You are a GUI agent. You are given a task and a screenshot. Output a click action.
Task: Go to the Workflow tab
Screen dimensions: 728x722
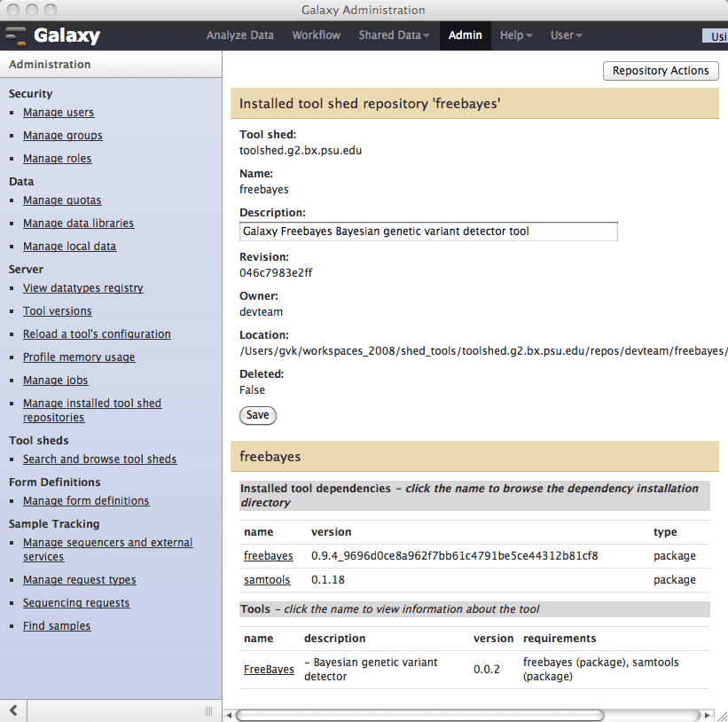point(316,35)
